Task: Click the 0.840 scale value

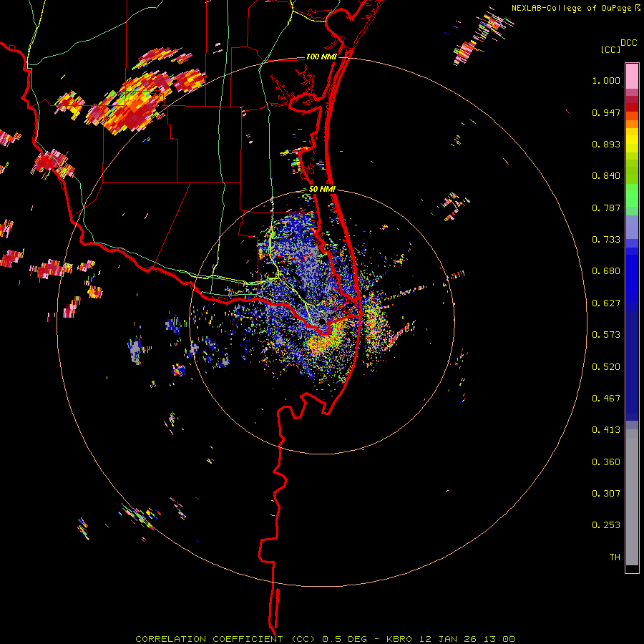Action: tap(606, 176)
